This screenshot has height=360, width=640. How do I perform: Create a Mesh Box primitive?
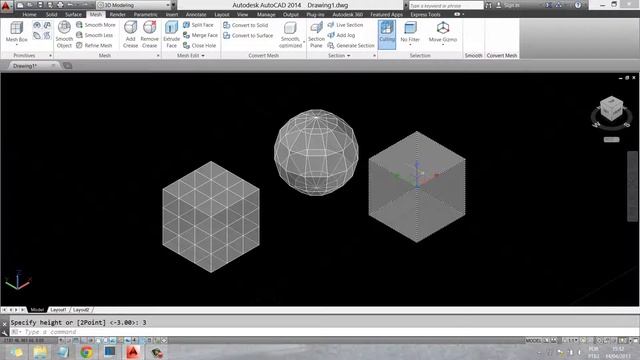17,31
